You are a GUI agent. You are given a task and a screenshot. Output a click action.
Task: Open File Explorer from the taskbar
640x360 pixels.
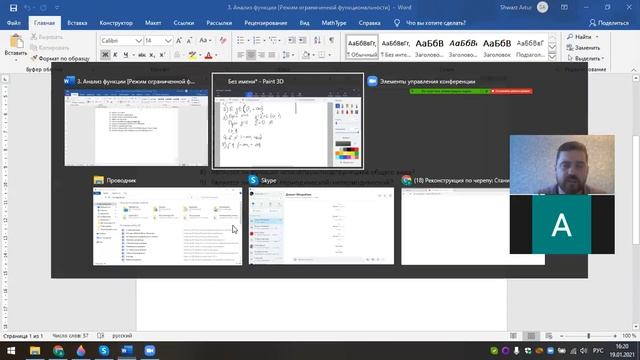[x=35, y=351]
